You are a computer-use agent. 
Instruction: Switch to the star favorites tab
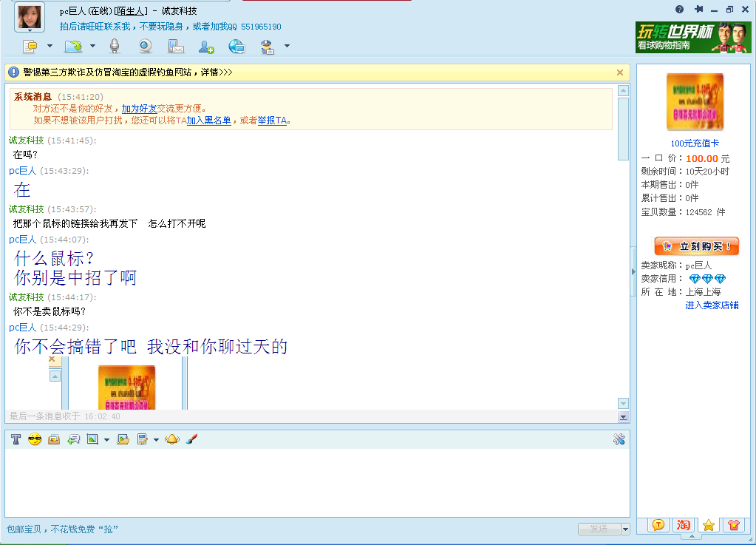coord(708,525)
